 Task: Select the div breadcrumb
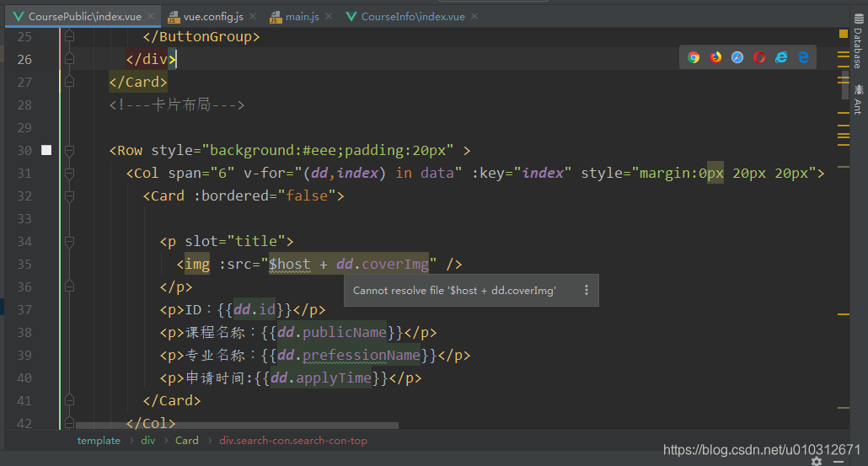click(x=147, y=441)
